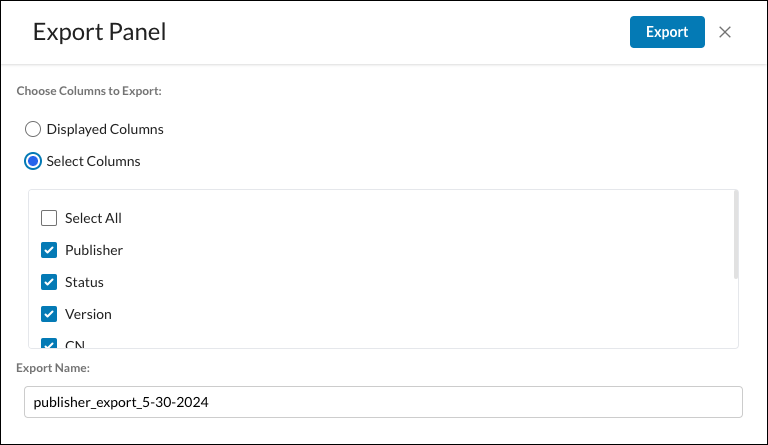Uncheck the Publisher column checkbox
This screenshot has height=445, width=768.
(x=49, y=250)
